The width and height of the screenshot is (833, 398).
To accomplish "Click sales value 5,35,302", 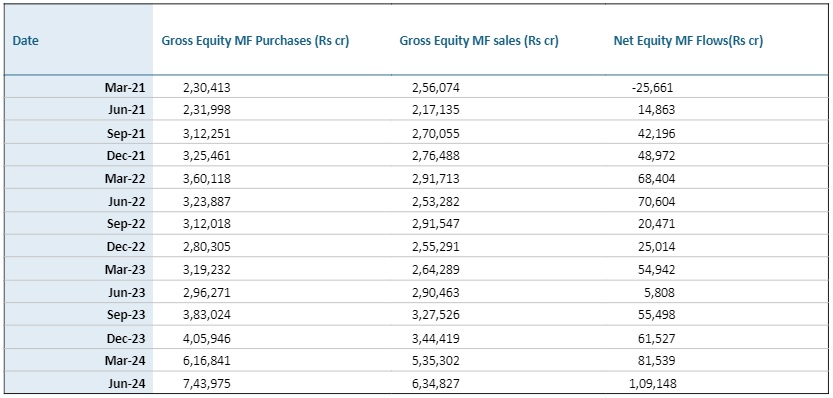I will point(436,361).
